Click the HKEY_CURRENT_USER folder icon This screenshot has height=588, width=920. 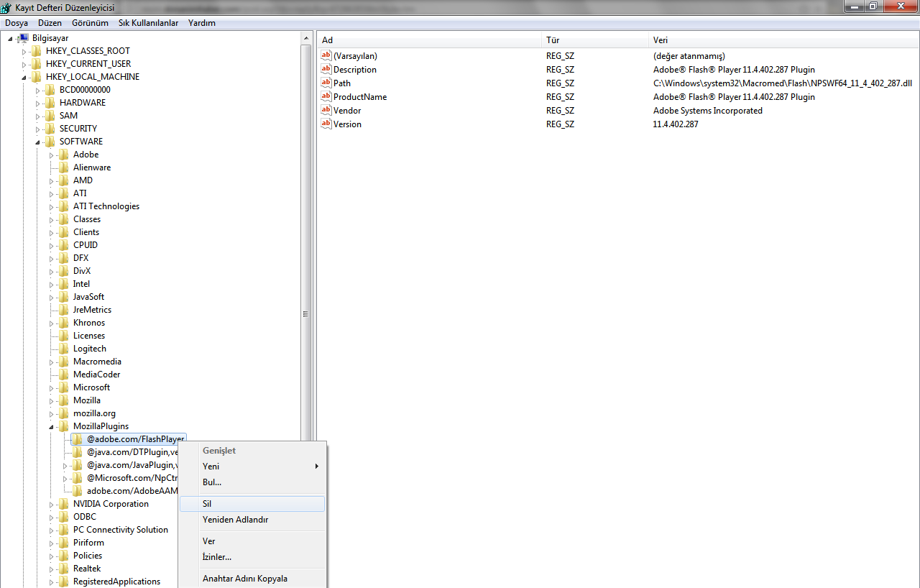click(x=37, y=64)
